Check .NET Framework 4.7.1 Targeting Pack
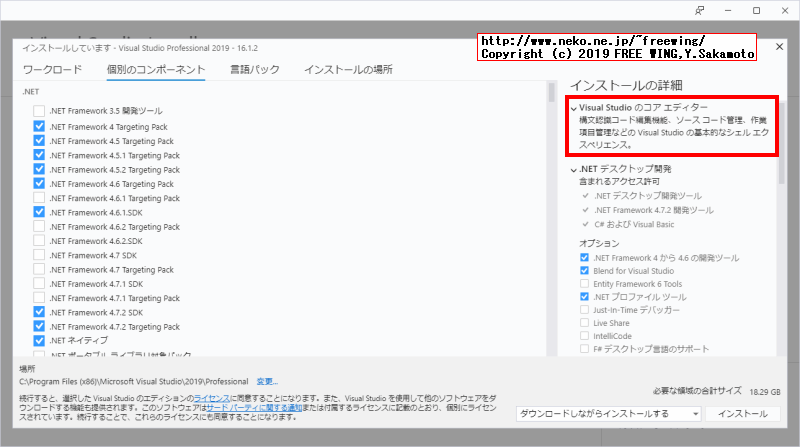800x447 pixels. [x=39, y=298]
